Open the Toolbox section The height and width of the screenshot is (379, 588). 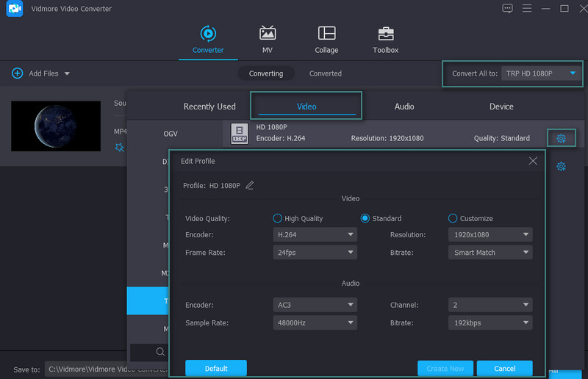385,40
